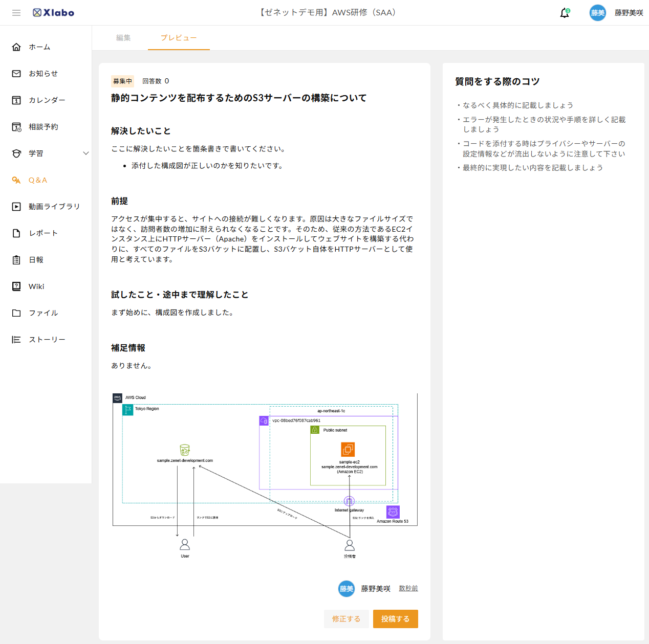Viewport: 649px width, 644px height.
Task: Open the 藤野美咲 user account menu
Action: [617, 13]
